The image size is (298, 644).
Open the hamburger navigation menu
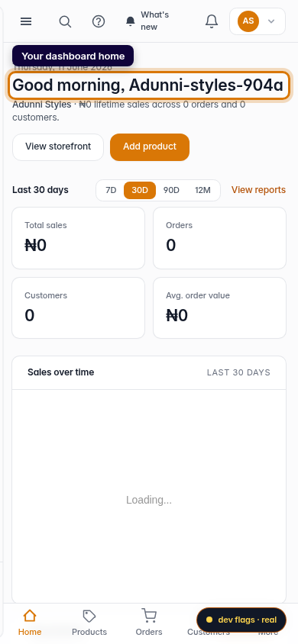(26, 21)
